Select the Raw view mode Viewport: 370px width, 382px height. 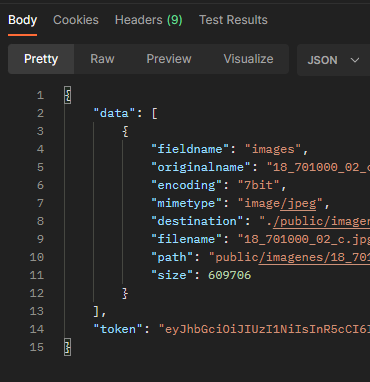(x=102, y=59)
